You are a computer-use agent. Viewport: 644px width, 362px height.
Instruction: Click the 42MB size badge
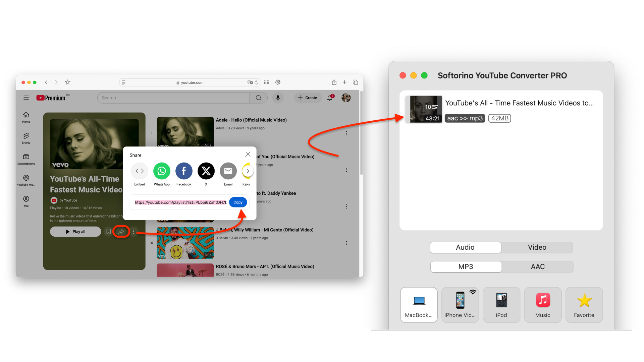click(x=500, y=118)
